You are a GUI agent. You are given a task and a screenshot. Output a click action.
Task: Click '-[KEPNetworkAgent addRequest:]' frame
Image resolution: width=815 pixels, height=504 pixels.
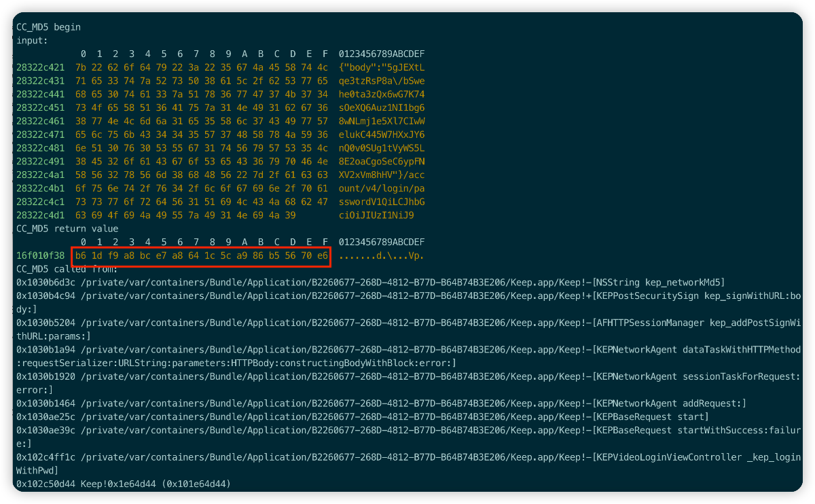[666, 403]
